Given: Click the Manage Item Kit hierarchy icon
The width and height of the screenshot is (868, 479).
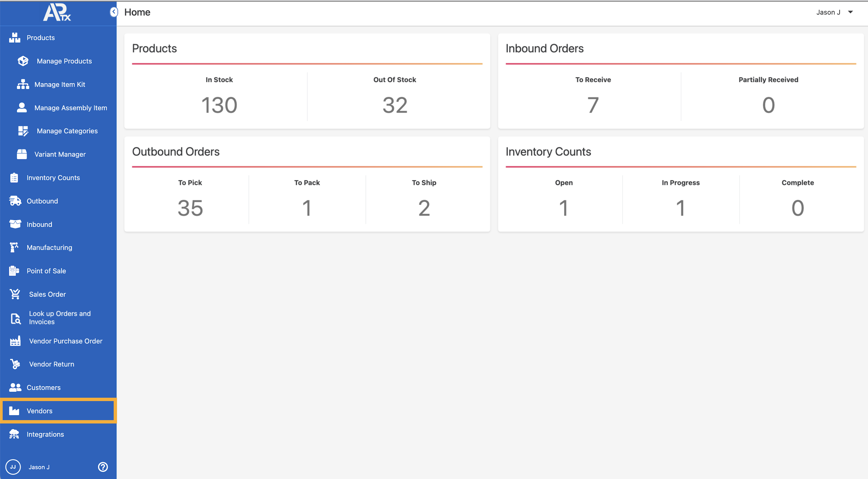Looking at the screenshot, I should click(23, 84).
